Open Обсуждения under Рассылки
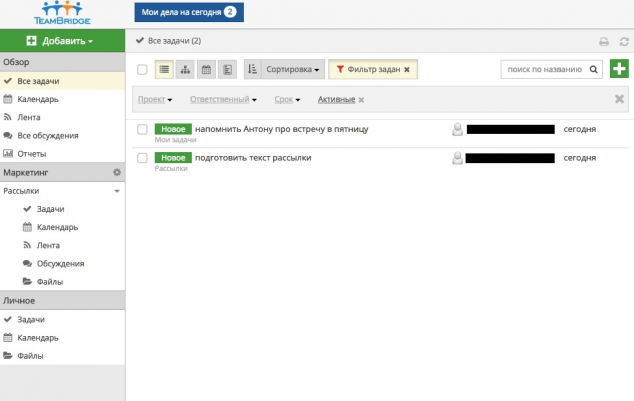 [62, 264]
